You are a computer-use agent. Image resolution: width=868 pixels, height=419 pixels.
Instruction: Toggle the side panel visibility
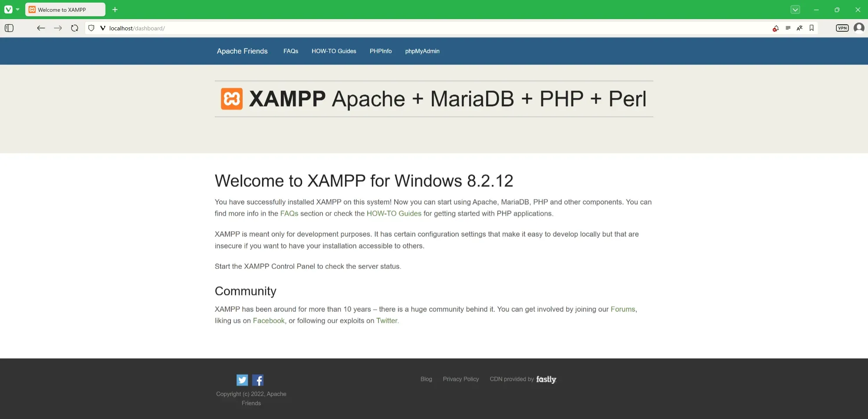pyautogui.click(x=9, y=28)
